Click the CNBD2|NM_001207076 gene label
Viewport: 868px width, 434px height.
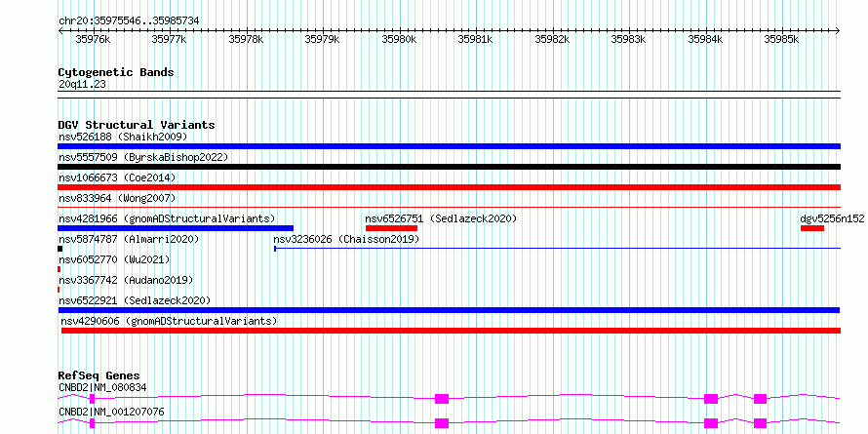(111, 412)
